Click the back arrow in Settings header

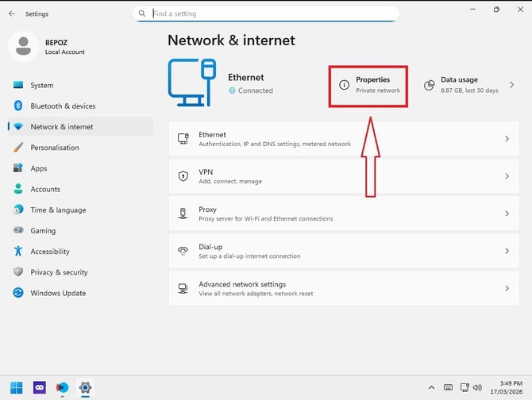pos(12,13)
